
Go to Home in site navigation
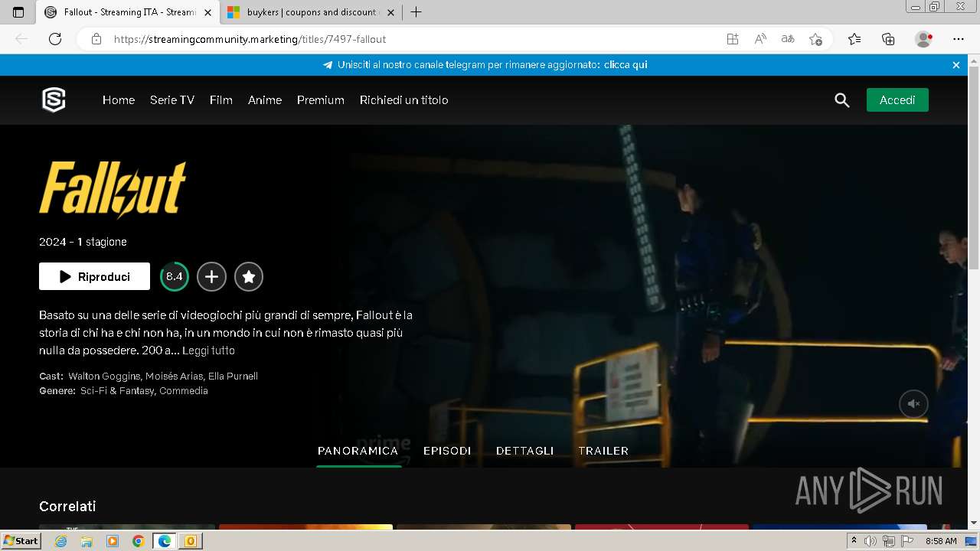click(x=119, y=100)
